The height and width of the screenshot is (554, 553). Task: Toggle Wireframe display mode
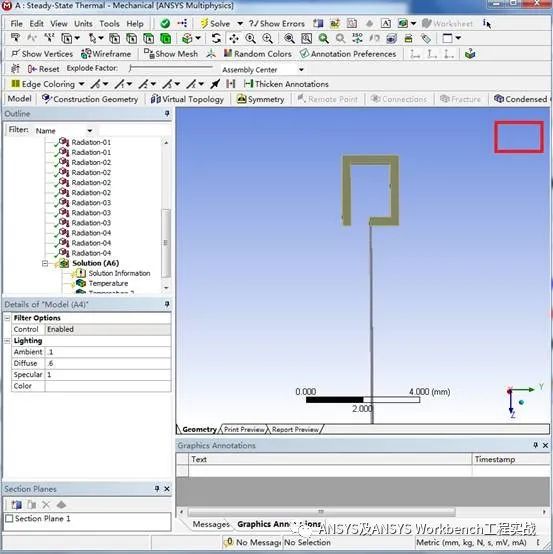106,54
